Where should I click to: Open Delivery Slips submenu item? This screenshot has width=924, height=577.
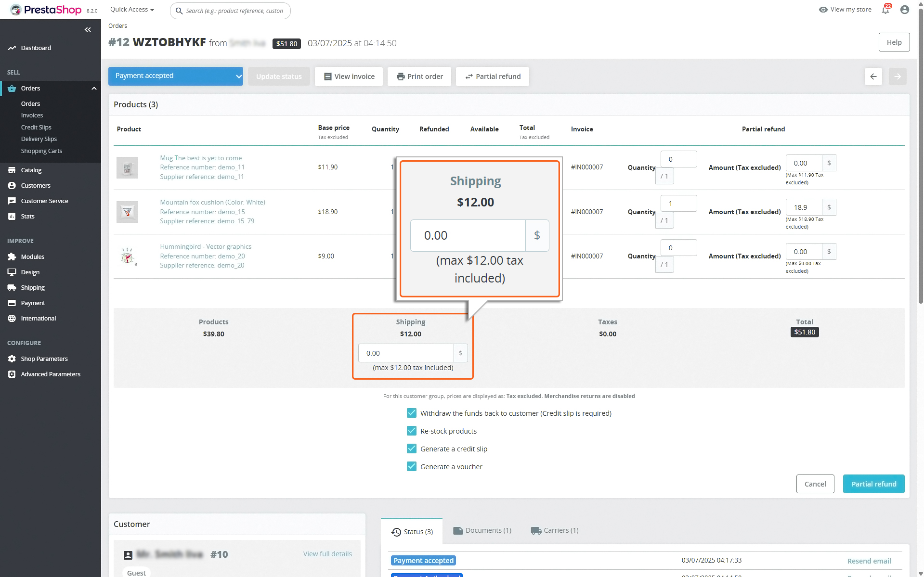tap(39, 139)
